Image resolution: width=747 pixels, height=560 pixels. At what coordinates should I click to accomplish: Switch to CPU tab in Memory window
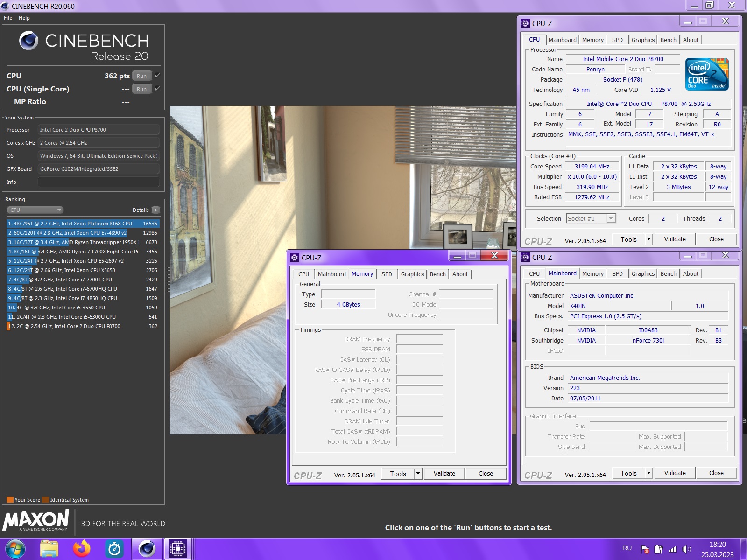303,274
